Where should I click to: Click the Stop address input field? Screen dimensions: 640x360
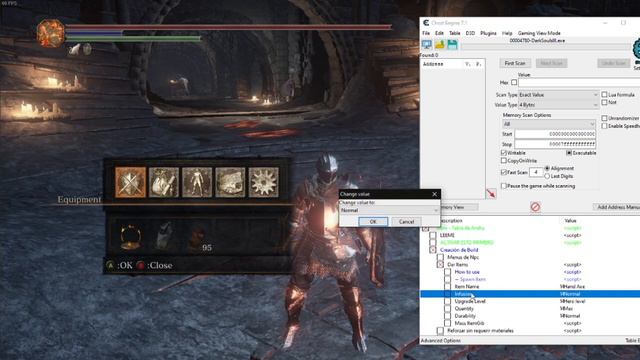pyautogui.click(x=555, y=144)
